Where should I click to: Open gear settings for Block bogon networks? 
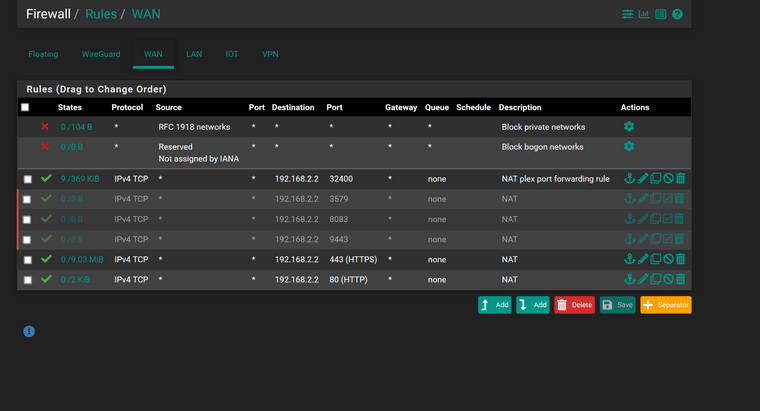tap(629, 146)
